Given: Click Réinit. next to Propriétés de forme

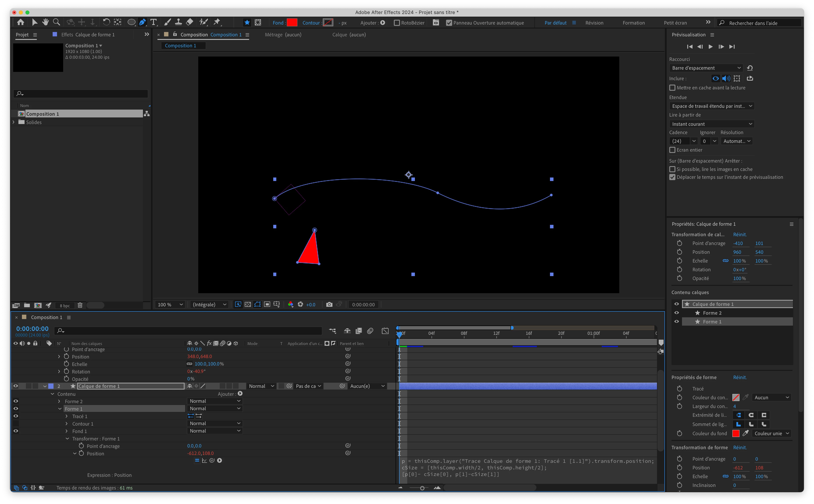Looking at the screenshot, I should (740, 377).
